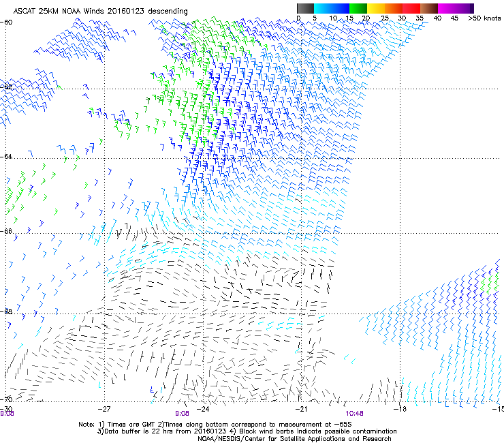Click the '35' label under the color bar

tap(420, 18)
